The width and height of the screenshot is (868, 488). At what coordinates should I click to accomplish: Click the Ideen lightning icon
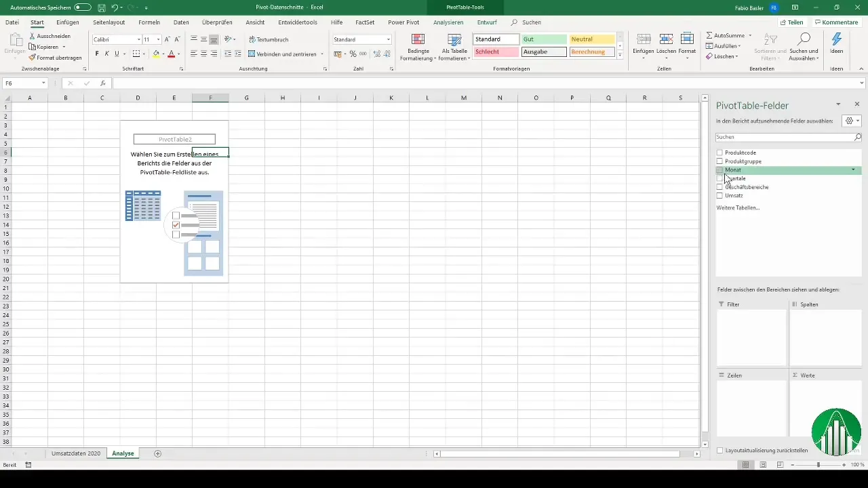tap(836, 39)
